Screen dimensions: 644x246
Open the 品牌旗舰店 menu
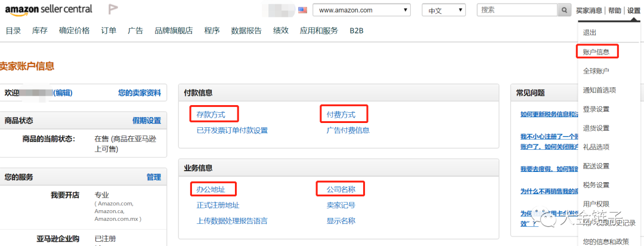(174, 30)
